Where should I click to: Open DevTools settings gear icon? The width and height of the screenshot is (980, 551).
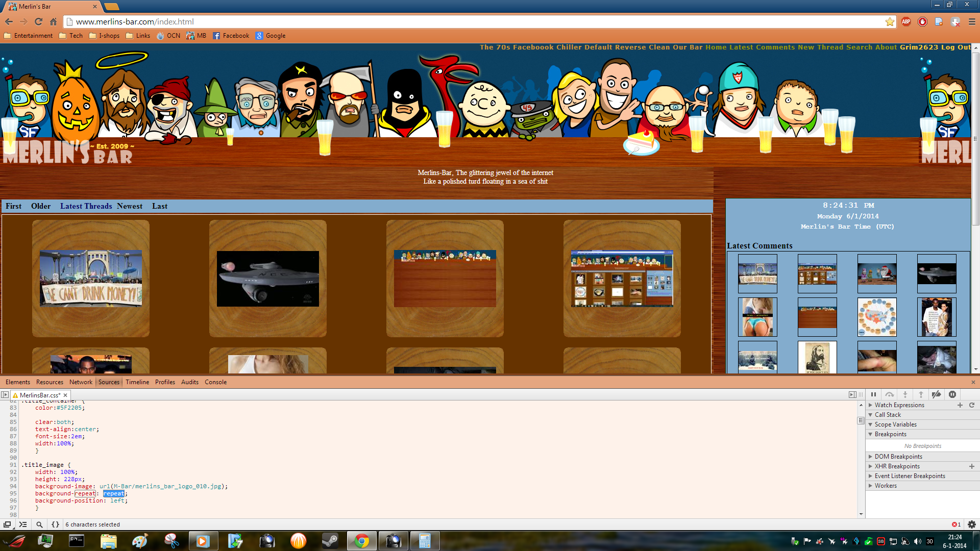[x=971, y=524]
